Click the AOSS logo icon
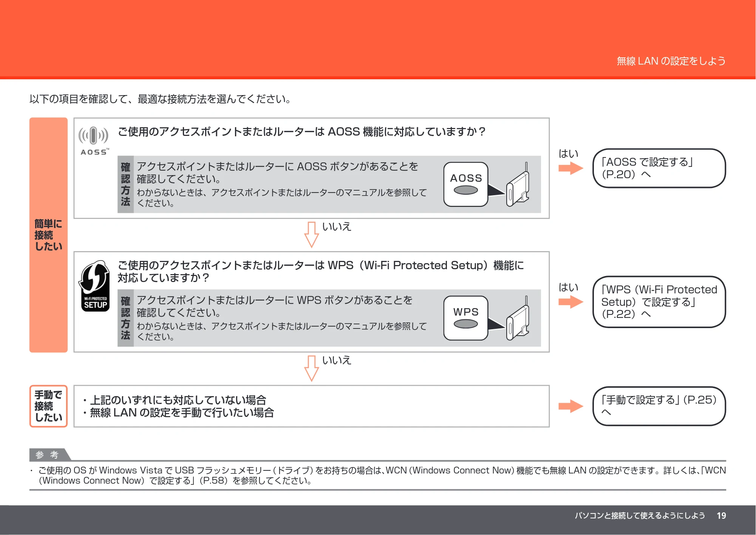The height and width of the screenshot is (535, 756). tap(94, 141)
